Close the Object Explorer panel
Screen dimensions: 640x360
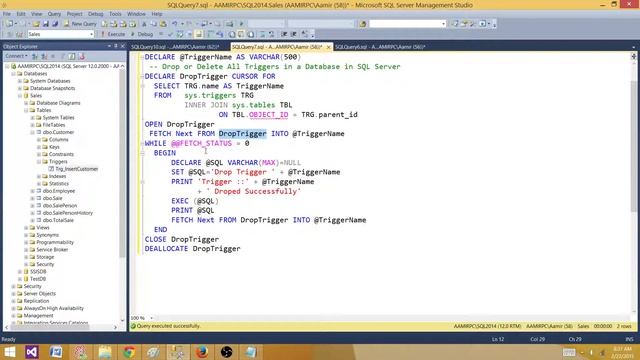[x=122, y=46]
